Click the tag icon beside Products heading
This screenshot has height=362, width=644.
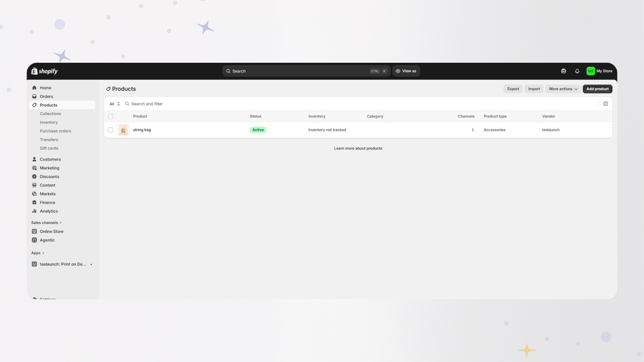108,89
